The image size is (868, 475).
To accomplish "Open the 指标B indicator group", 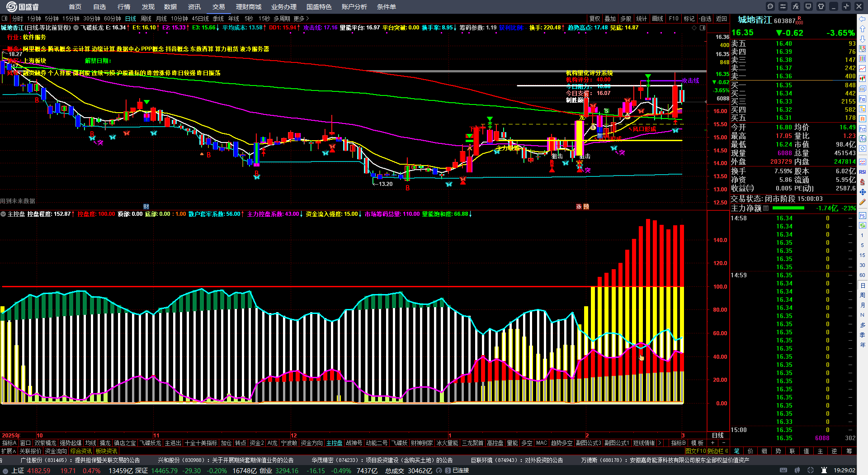I will (x=678, y=443).
